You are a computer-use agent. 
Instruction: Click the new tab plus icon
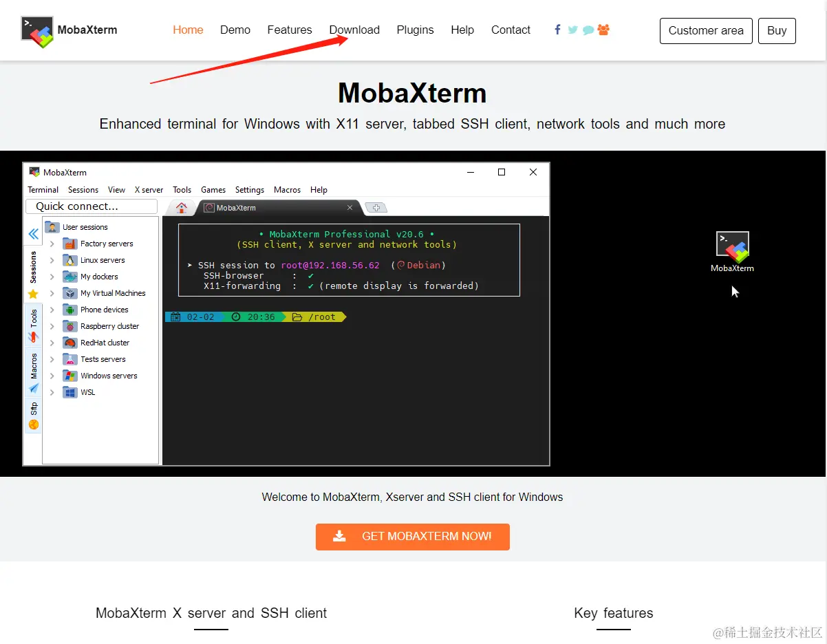coord(376,207)
